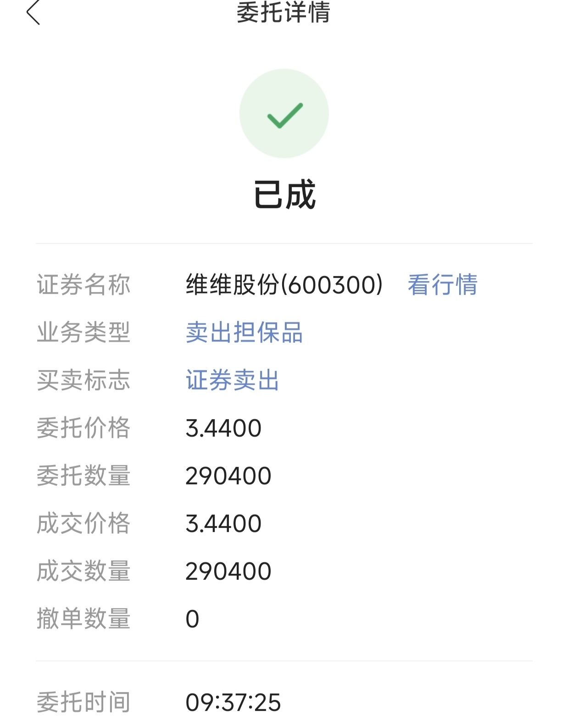Screen dimensions: 567x728
Task: Tap the 买卖标志 field label
Action: tap(83, 380)
